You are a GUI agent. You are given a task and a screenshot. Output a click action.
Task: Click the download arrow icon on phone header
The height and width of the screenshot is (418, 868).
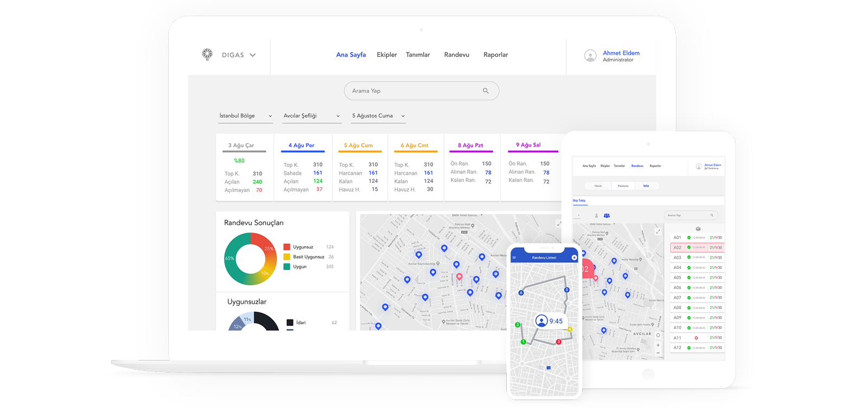click(574, 258)
